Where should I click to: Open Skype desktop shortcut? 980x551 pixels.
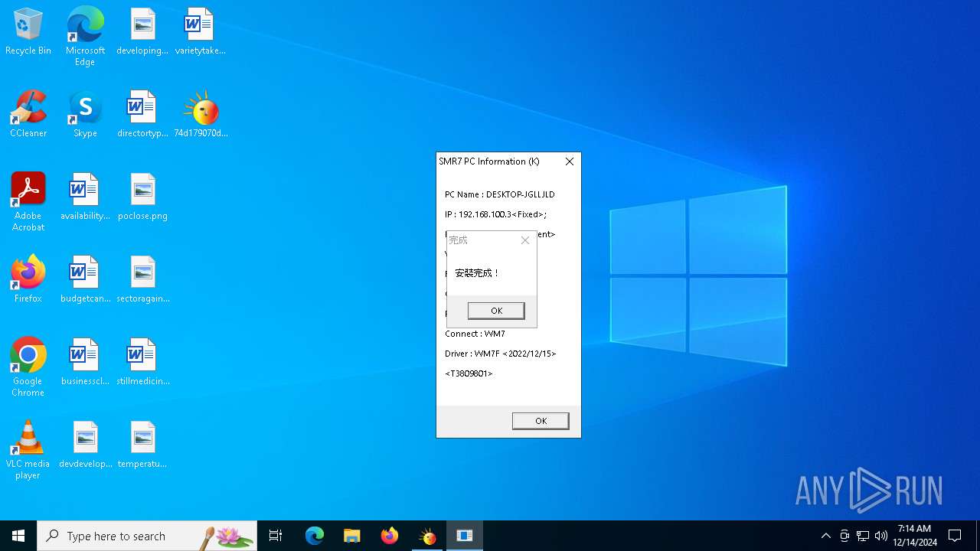pos(85,114)
